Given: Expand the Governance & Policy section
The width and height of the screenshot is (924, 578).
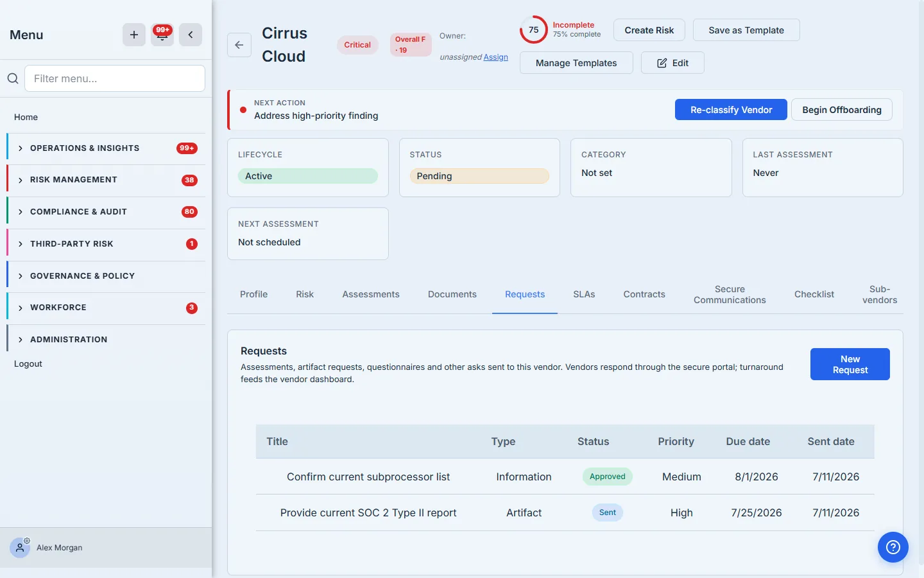Looking at the screenshot, I should (106, 276).
